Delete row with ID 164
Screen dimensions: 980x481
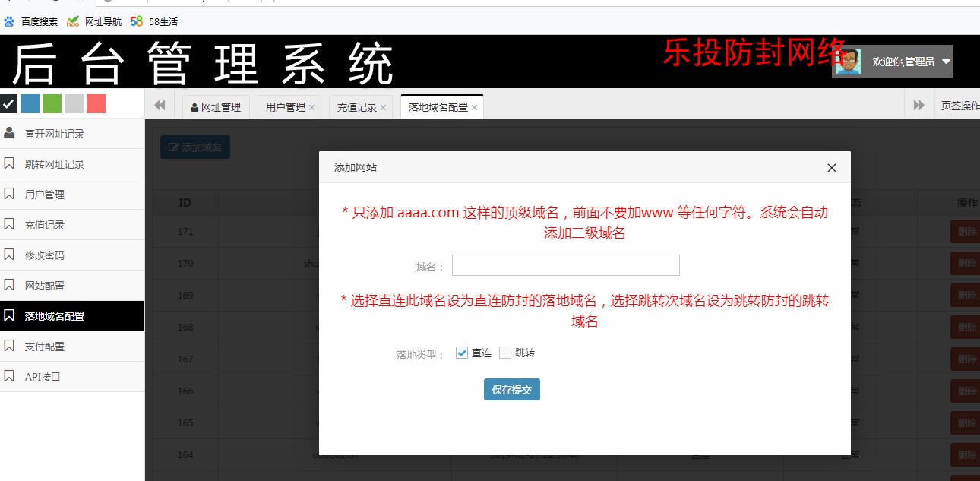click(966, 455)
